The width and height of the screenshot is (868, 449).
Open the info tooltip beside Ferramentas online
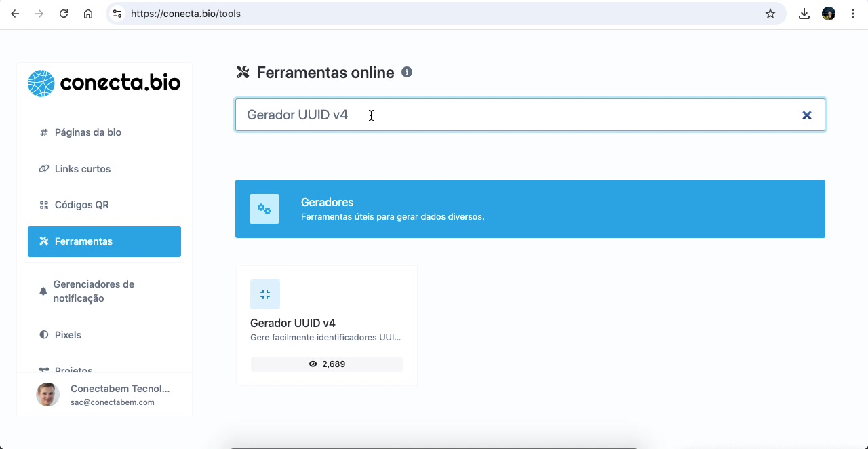407,72
